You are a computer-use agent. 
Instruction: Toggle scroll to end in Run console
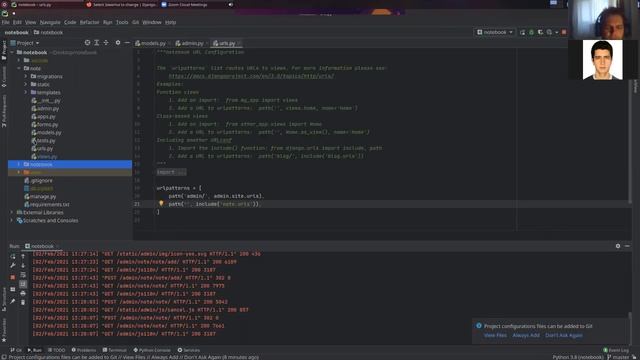[x=23, y=284]
